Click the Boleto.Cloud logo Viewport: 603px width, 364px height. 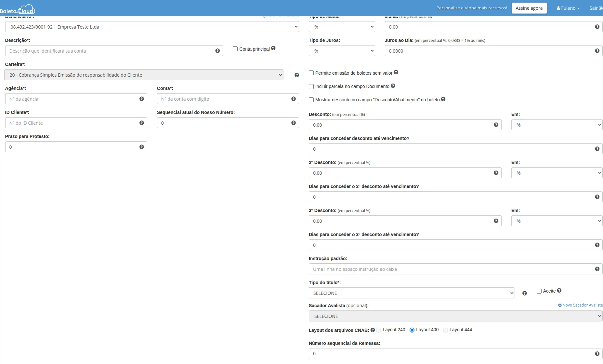18,10
